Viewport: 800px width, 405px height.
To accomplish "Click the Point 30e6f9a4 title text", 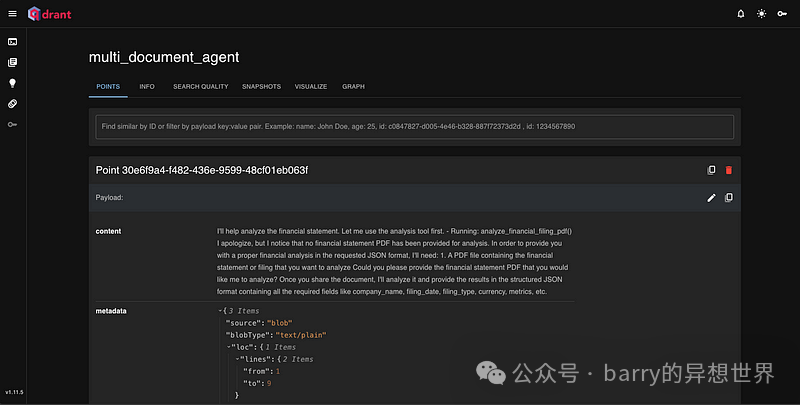I will (x=202, y=170).
